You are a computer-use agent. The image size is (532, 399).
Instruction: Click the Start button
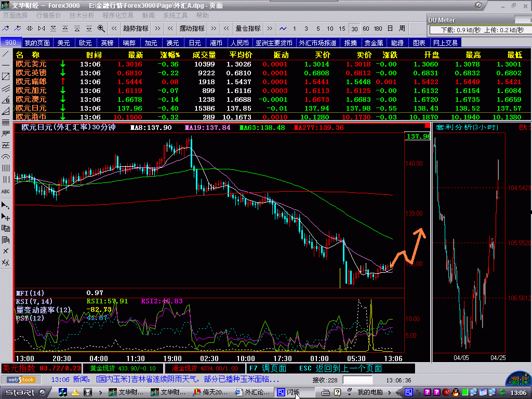(25, 393)
